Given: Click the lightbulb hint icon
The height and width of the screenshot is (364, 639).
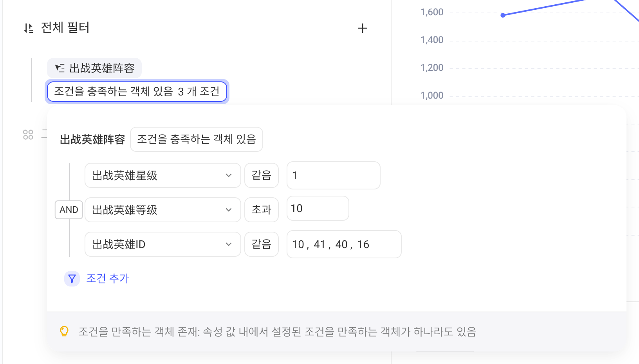Looking at the screenshot, I should (64, 332).
